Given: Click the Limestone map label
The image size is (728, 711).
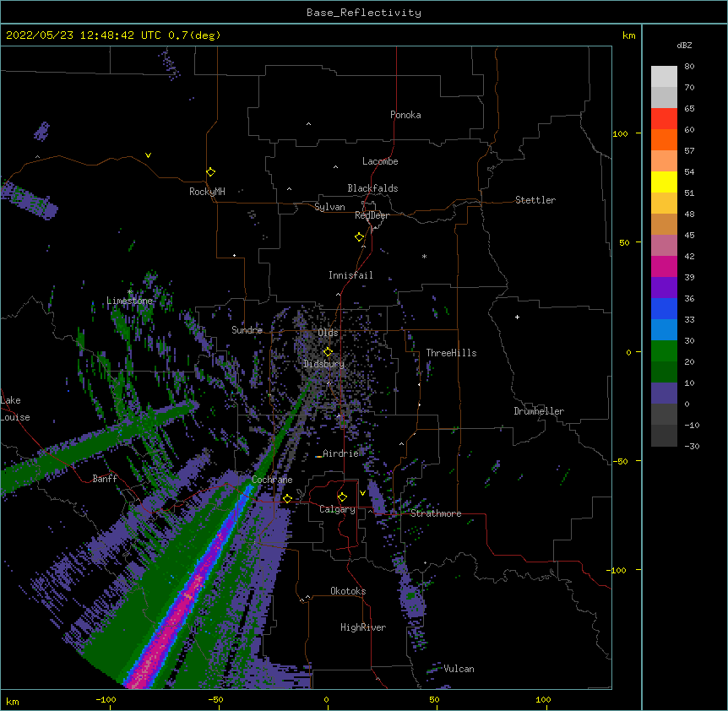Looking at the screenshot, I should pos(129,301).
